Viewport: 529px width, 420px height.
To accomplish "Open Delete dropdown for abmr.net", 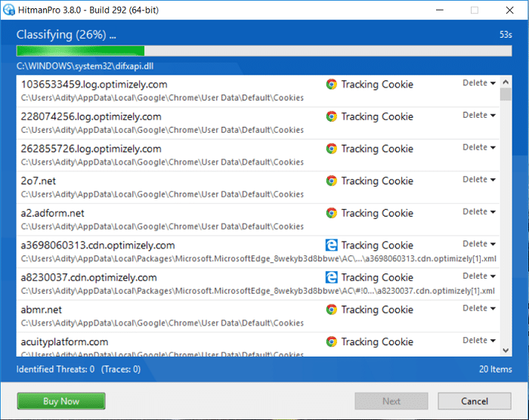I will pos(479,308).
